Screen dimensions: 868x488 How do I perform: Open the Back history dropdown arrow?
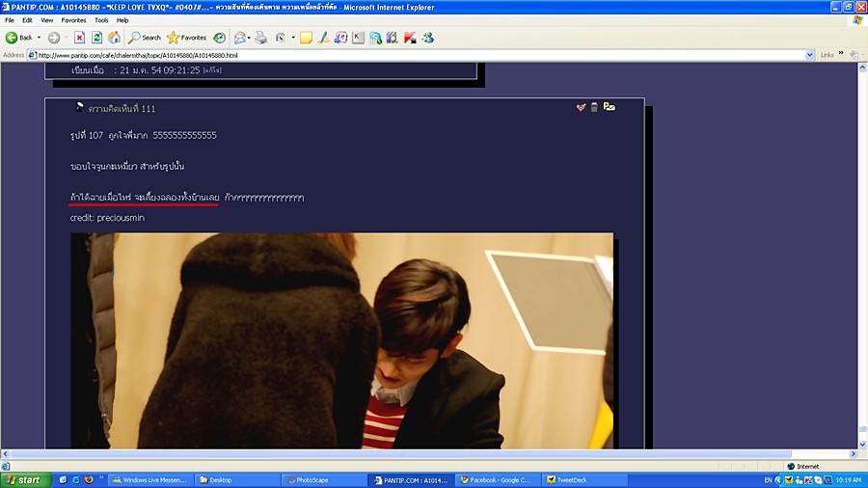tap(39, 38)
